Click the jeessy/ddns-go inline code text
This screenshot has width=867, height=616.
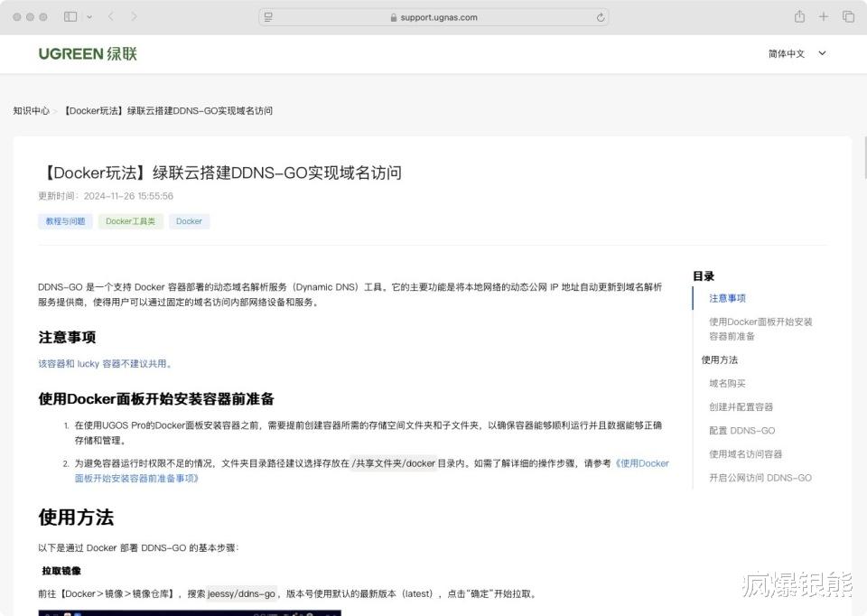[241, 594]
